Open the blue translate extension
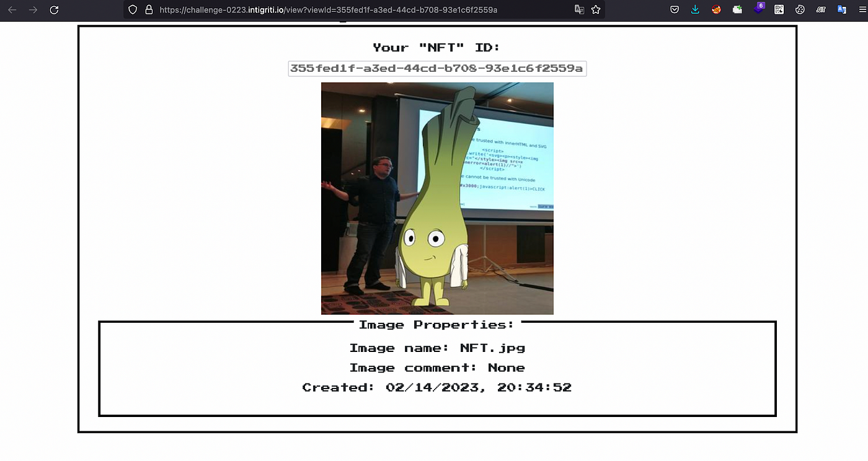The height and width of the screenshot is (461, 868). click(841, 10)
